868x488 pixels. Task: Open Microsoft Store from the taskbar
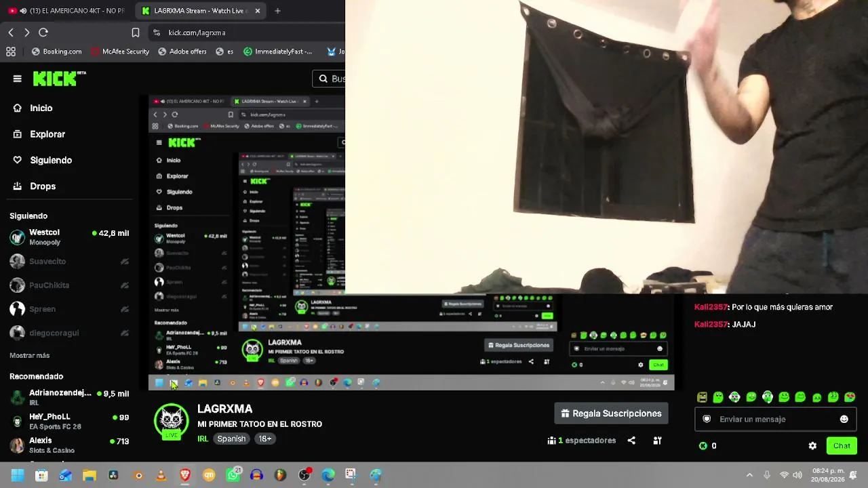point(41,476)
